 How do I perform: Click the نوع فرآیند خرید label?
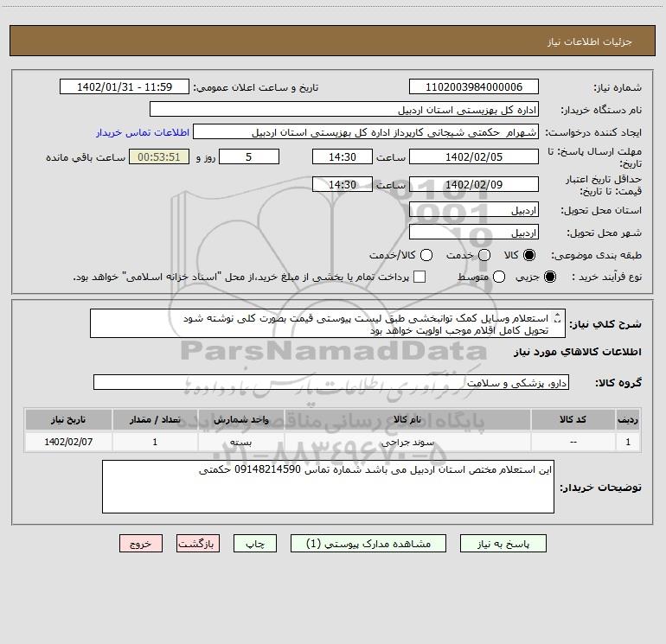606,277
